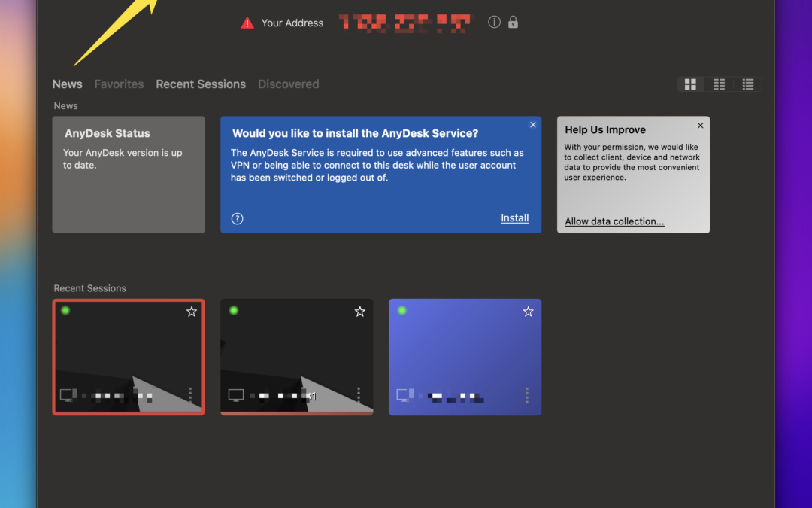
Task: Favorite the middle dark session with star
Action: [x=360, y=312]
